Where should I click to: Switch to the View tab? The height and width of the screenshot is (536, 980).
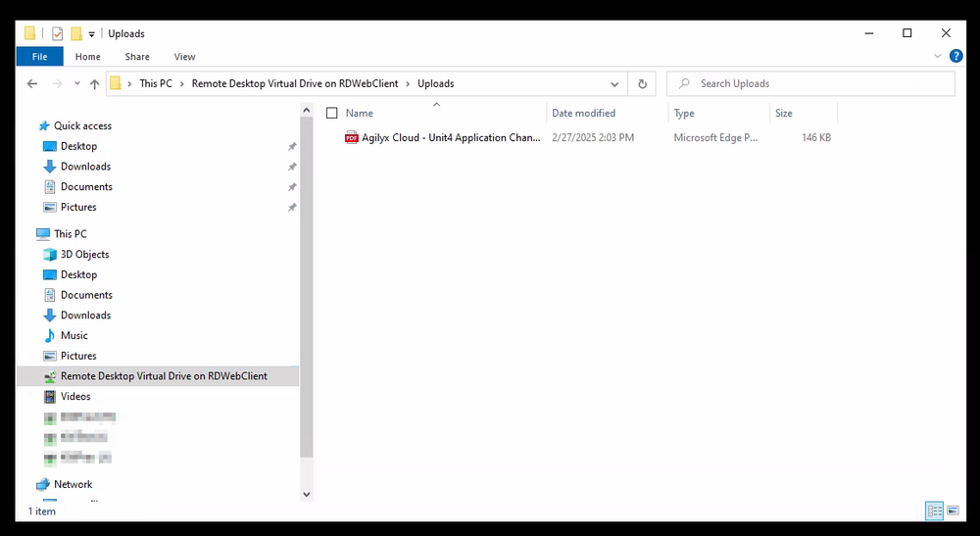point(184,57)
